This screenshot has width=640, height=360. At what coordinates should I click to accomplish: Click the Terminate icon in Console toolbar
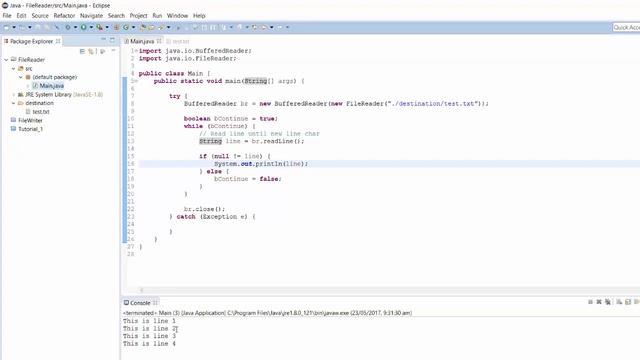(590, 302)
